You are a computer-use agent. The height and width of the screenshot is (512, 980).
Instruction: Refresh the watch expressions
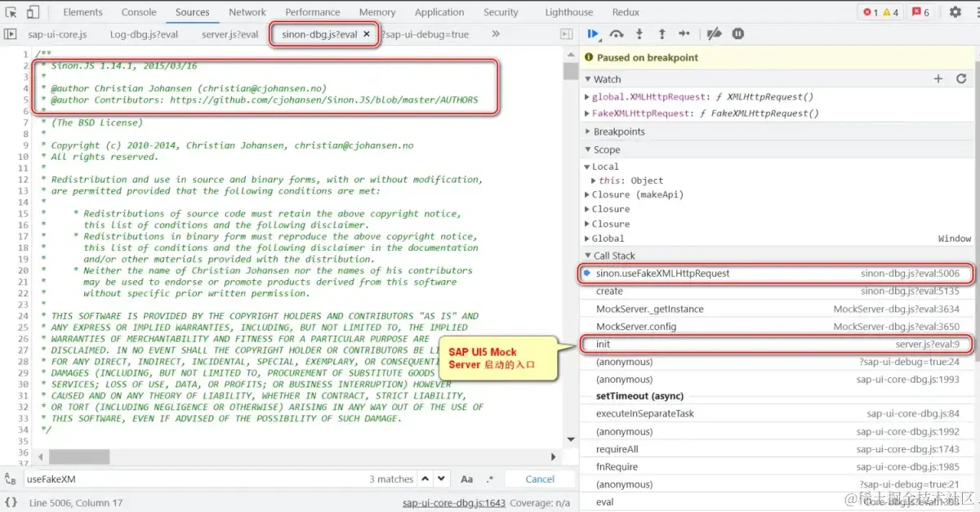point(961,79)
